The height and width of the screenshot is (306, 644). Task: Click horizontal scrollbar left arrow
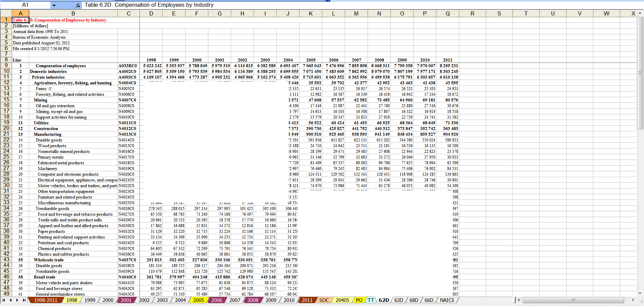[519, 300]
